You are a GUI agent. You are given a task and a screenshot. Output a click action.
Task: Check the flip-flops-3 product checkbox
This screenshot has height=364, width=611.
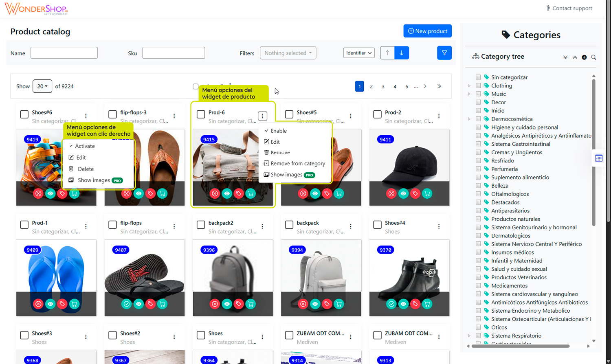(x=113, y=114)
